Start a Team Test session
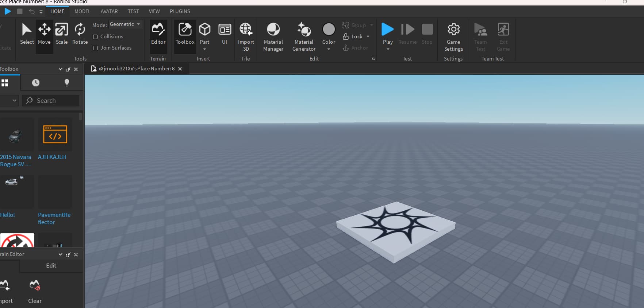 click(480, 36)
